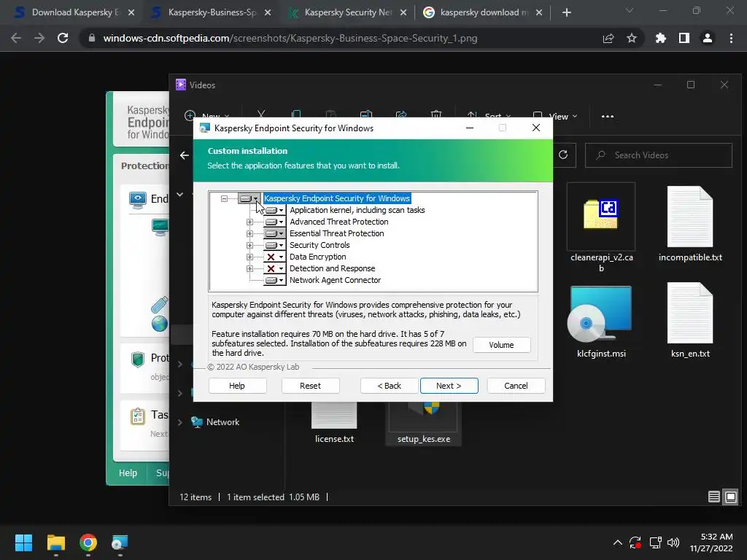Viewport: 747px width, 560px height.
Task: Open a new browser tab
Action: tap(566, 12)
